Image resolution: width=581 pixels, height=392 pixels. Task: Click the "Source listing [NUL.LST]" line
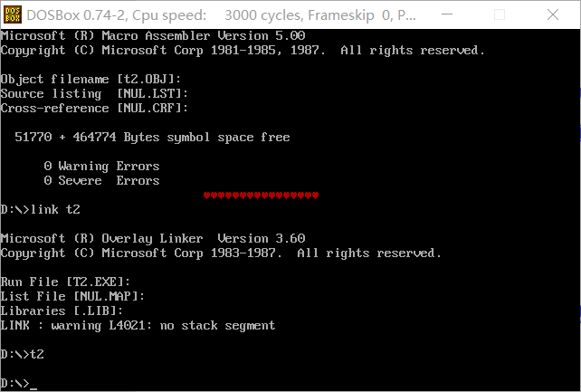[x=94, y=94]
